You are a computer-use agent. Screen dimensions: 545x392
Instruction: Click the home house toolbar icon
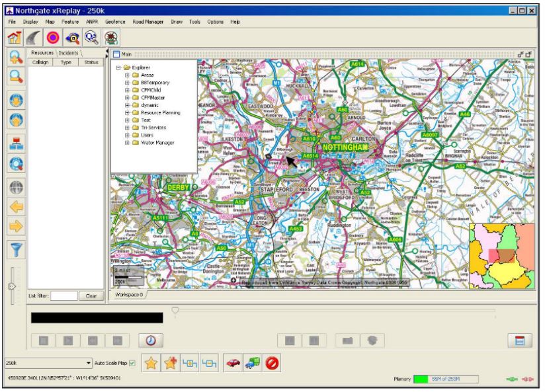15,38
